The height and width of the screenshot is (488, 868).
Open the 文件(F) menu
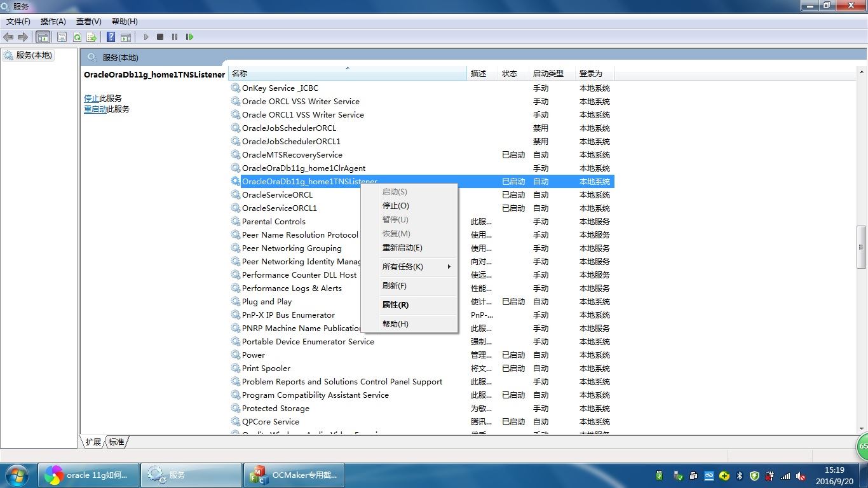click(18, 21)
